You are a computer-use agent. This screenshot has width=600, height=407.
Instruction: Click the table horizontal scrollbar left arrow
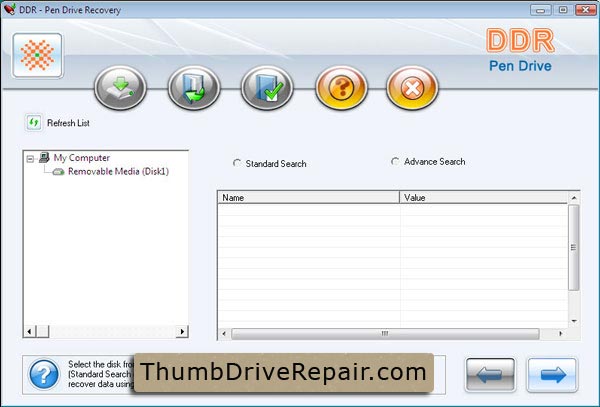click(x=224, y=334)
